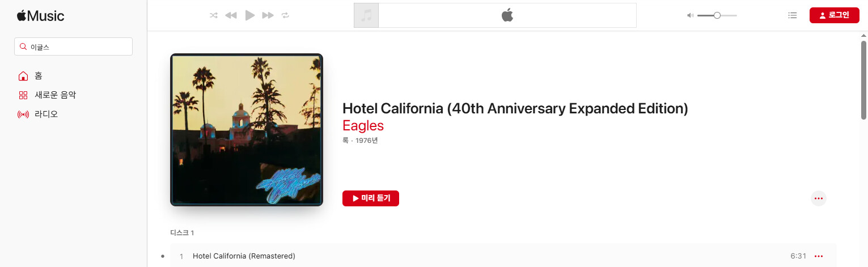The width and height of the screenshot is (868, 267).
Task: Open more options for Hotel California (Remastered)
Action: (818, 256)
